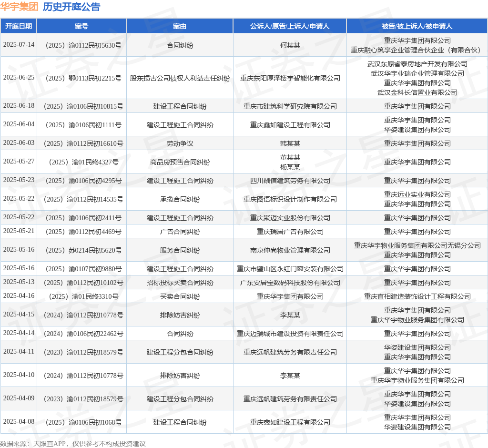Click plaintiff 南京仲尚物业管理有限公司
The image size is (488, 448).
point(290,250)
